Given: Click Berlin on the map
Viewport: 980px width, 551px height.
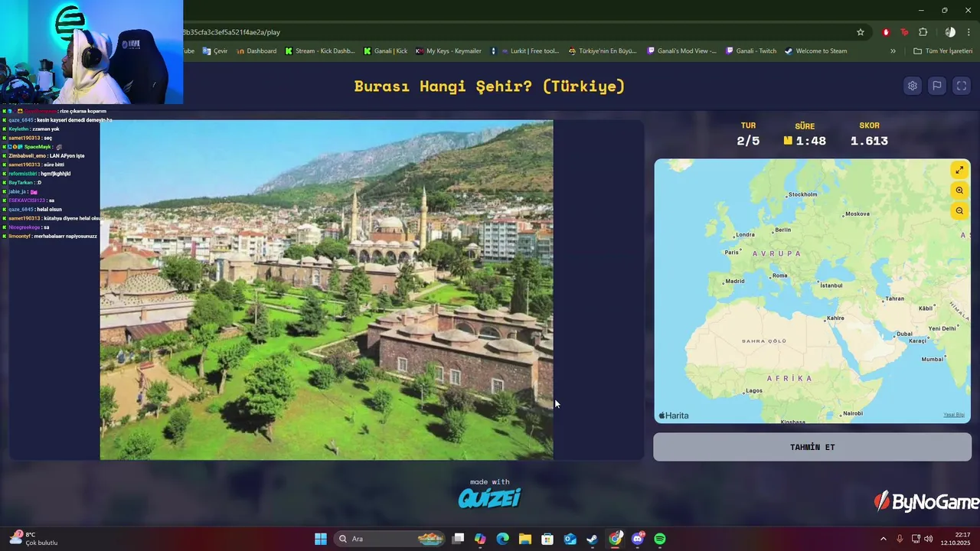Looking at the screenshot, I should coord(782,230).
